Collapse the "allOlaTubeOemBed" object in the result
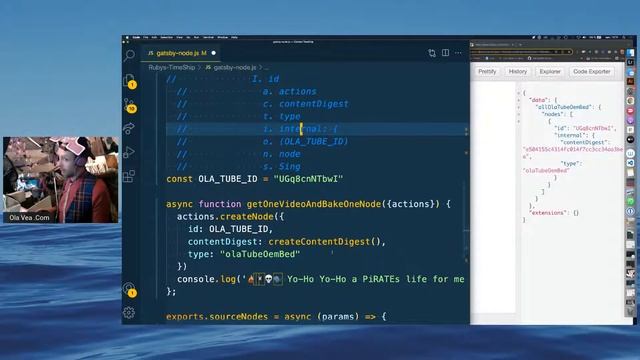The width and height of the screenshot is (640, 360). click(x=519, y=107)
